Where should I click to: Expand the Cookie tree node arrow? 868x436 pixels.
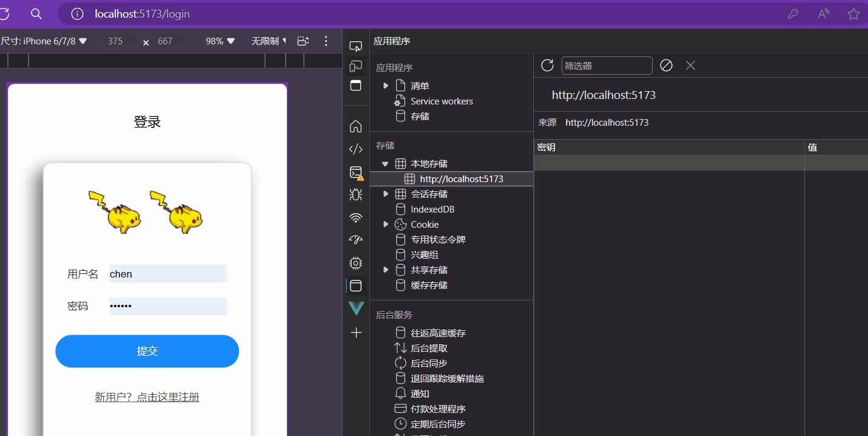coord(386,224)
